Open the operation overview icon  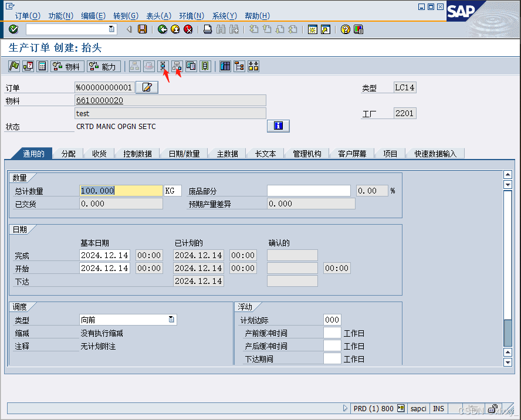click(x=163, y=66)
